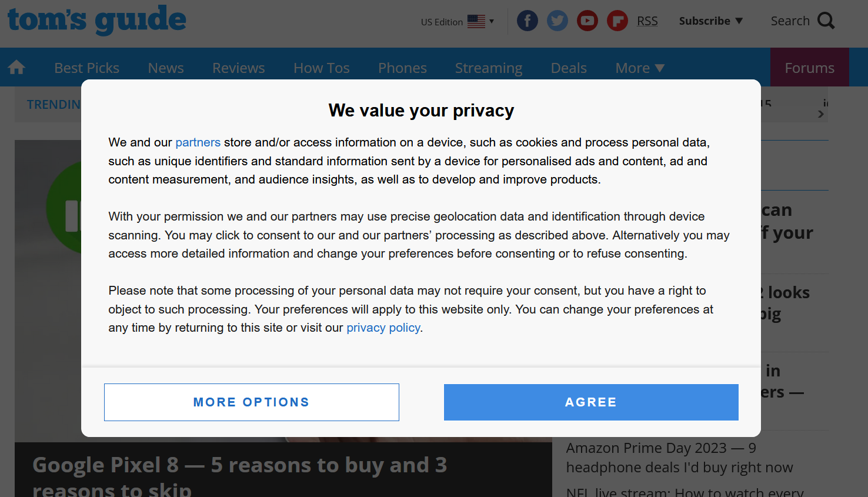This screenshot has height=497, width=868.
Task: Open the Facebook page icon
Action: (528, 20)
